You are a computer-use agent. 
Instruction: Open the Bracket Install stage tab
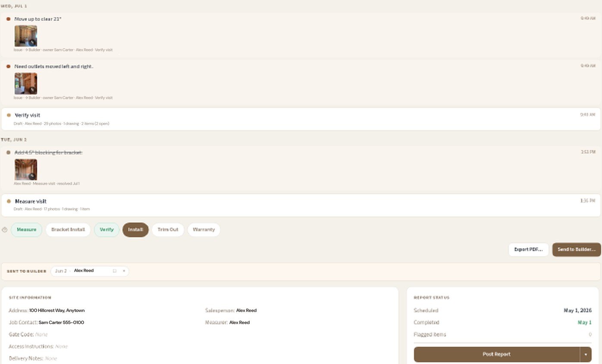68,230
